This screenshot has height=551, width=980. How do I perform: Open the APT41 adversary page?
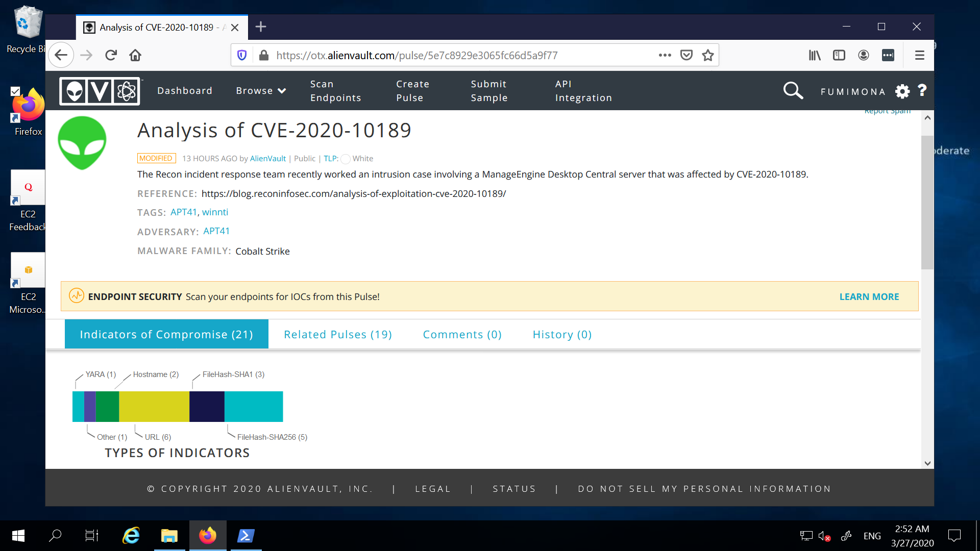pos(216,231)
